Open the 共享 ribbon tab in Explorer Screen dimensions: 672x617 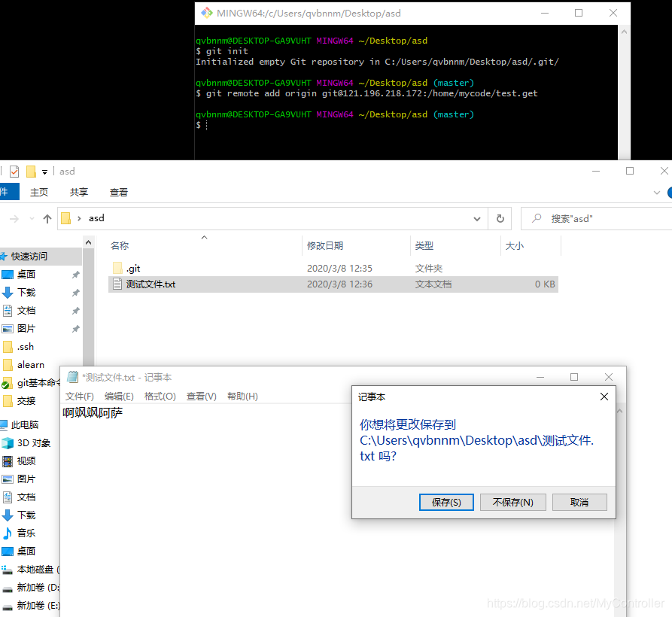coord(79,193)
